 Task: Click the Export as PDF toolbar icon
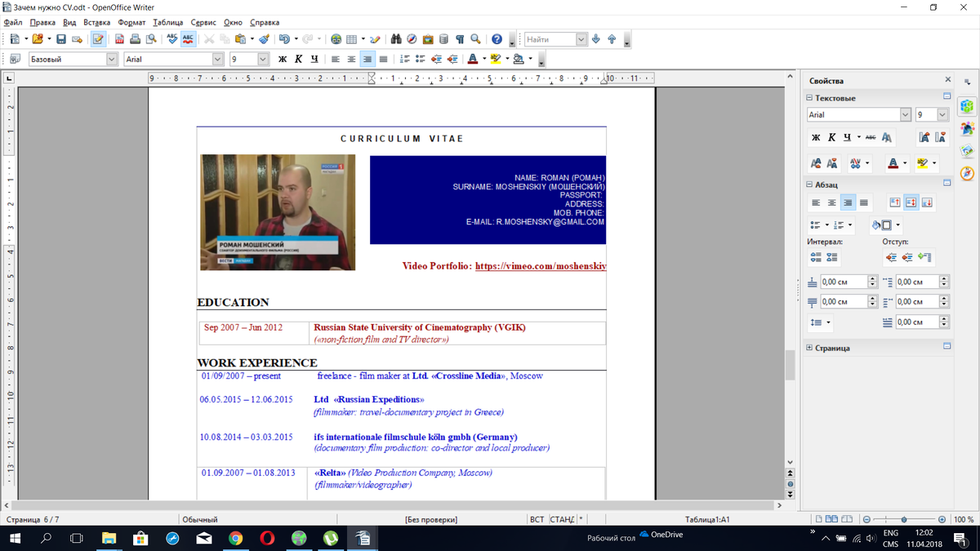coord(120,39)
